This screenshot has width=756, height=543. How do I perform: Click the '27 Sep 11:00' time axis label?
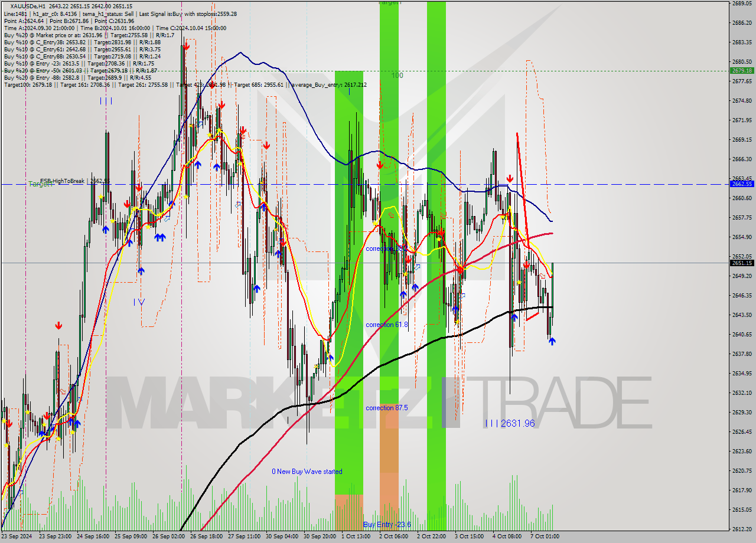244,537
